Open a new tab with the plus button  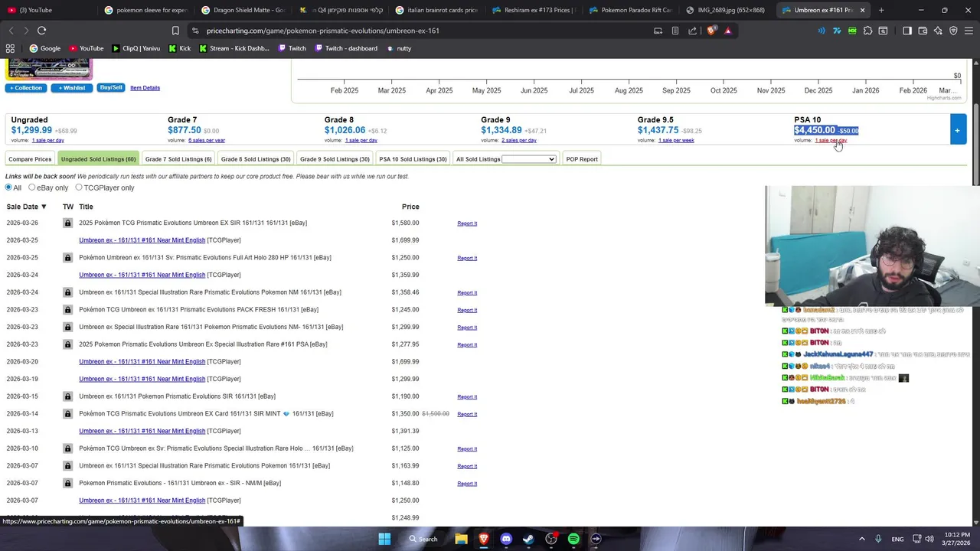[x=881, y=10]
